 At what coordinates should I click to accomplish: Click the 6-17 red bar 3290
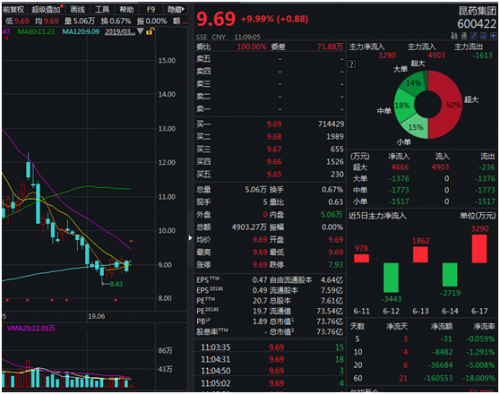pyautogui.click(x=479, y=249)
